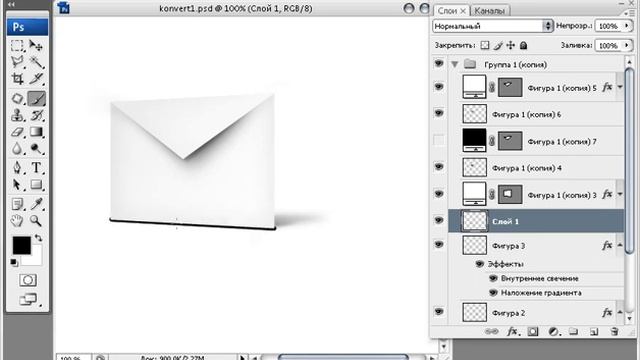Select the Hand tool

[17, 221]
